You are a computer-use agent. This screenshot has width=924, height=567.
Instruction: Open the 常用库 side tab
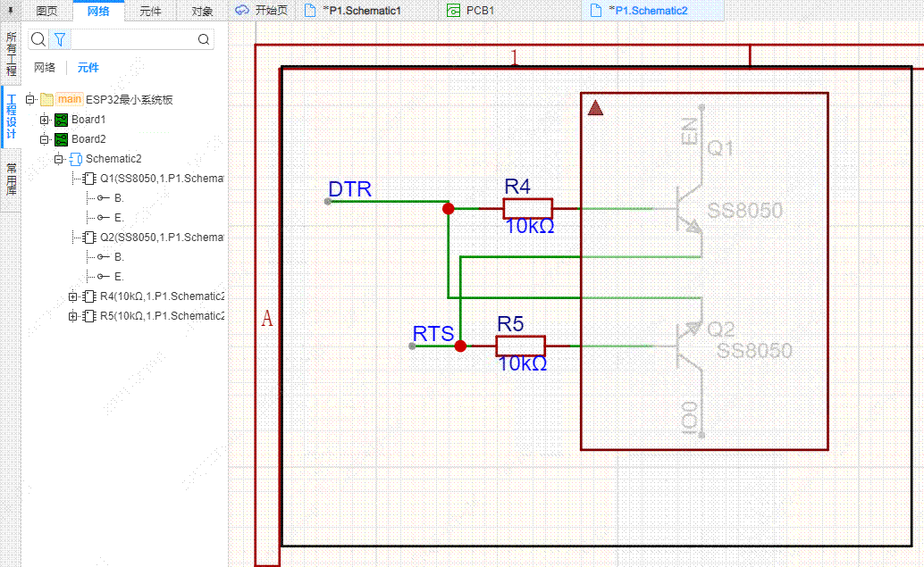[x=11, y=180]
